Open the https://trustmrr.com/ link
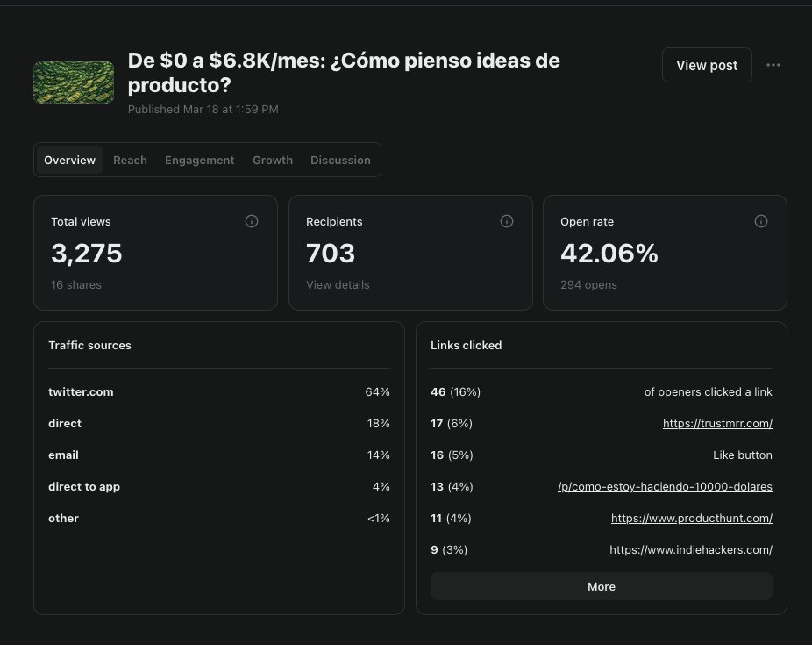 717,423
